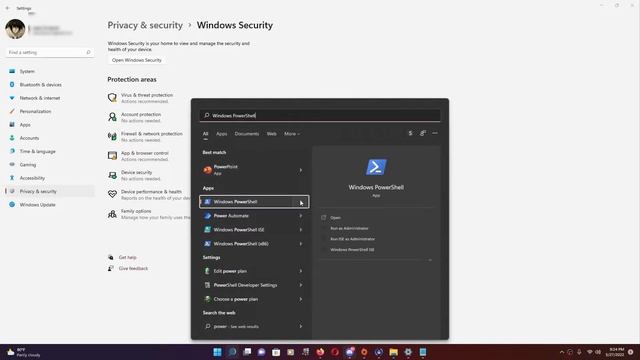This screenshot has height=360, width=640.
Task: Expand Choose a power plan chevron
Action: click(x=301, y=299)
